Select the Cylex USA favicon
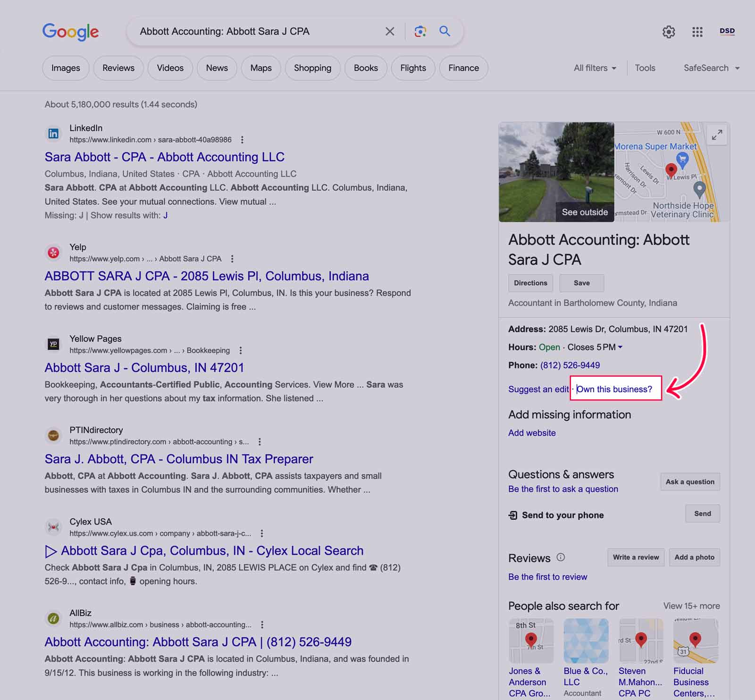The height and width of the screenshot is (700, 755). click(53, 527)
